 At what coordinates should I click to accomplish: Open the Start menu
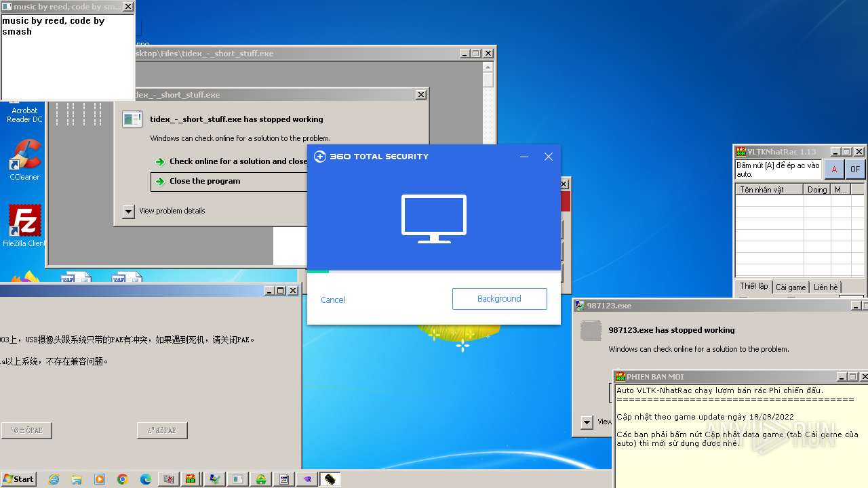[x=19, y=479]
